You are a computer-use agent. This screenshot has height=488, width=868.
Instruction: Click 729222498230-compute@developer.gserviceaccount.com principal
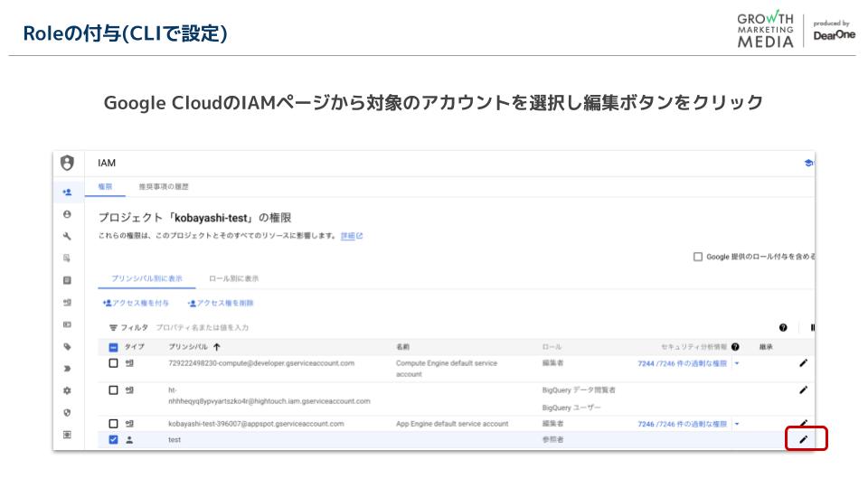(261, 363)
